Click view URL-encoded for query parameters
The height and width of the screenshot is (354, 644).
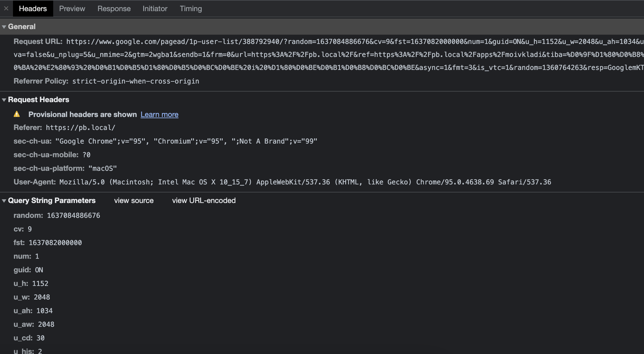point(204,201)
